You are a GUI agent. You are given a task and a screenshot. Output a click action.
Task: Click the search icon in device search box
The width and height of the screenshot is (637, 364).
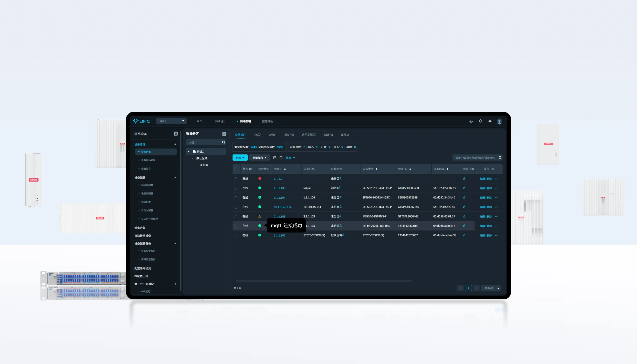[x=500, y=157]
